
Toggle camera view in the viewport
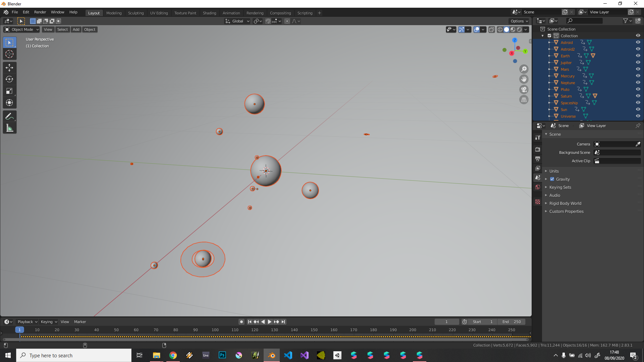pos(524,89)
